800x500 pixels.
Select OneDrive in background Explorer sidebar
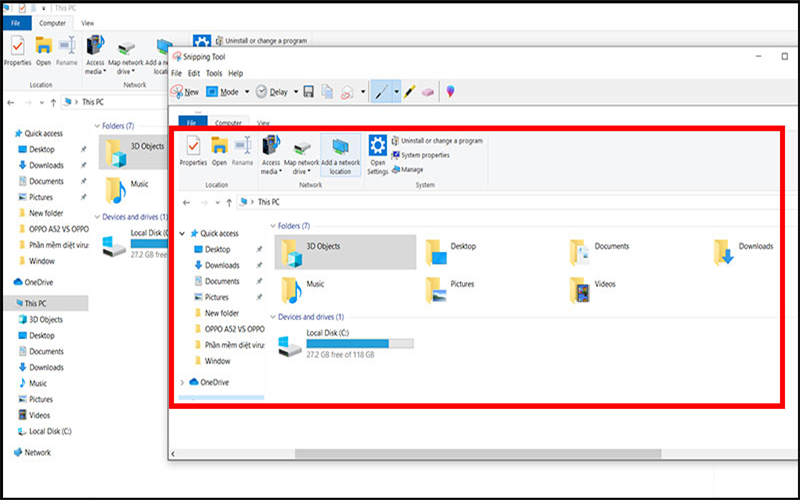click(34, 282)
